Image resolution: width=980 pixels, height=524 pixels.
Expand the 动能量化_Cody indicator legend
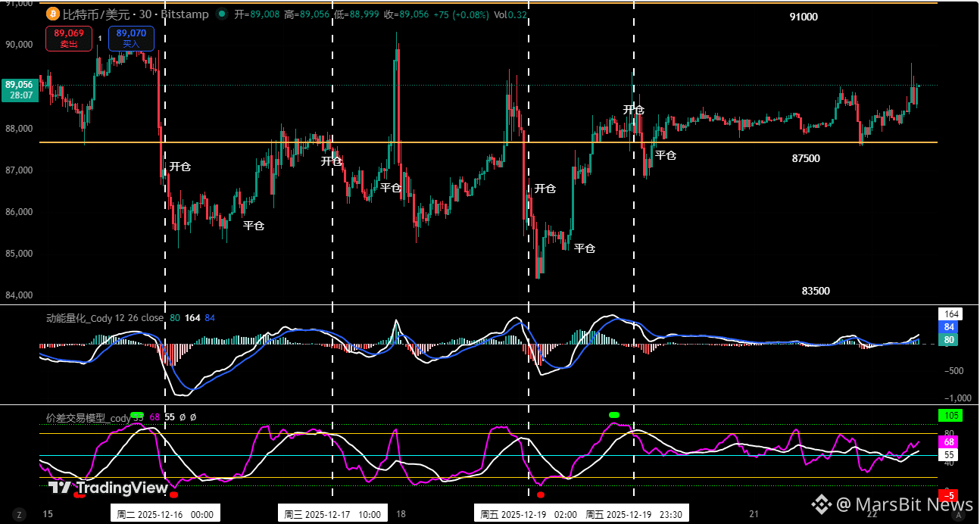[105, 318]
